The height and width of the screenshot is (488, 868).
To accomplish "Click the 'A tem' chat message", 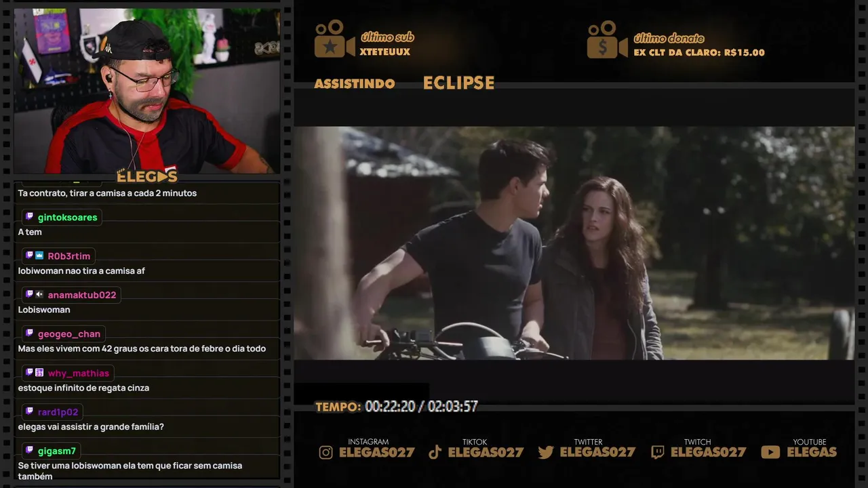I will (30, 232).
